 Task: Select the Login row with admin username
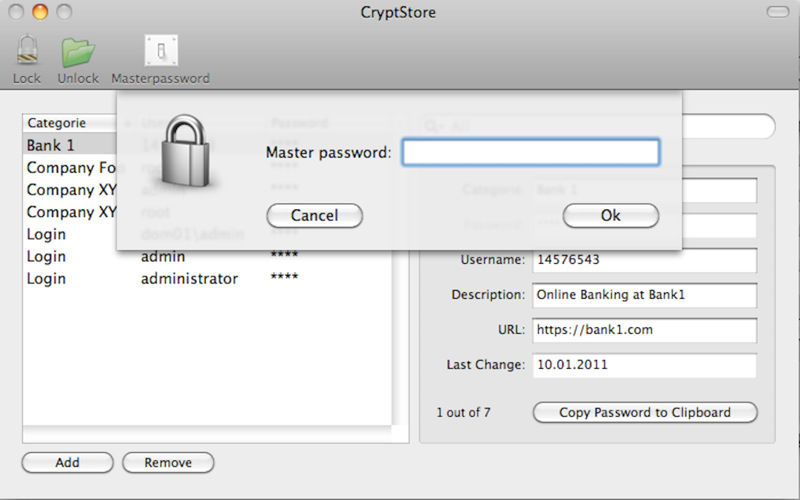pos(207,256)
